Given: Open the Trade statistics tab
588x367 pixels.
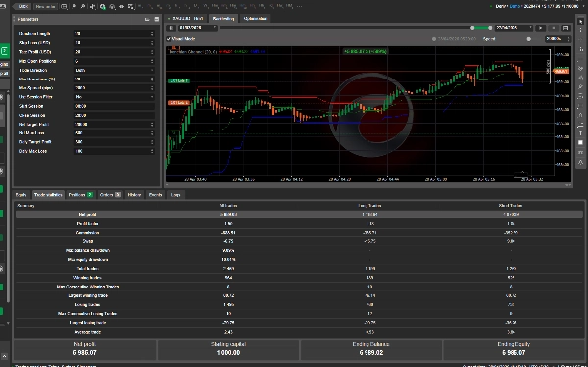Looking at the screenshot, I should pos(48,195).
